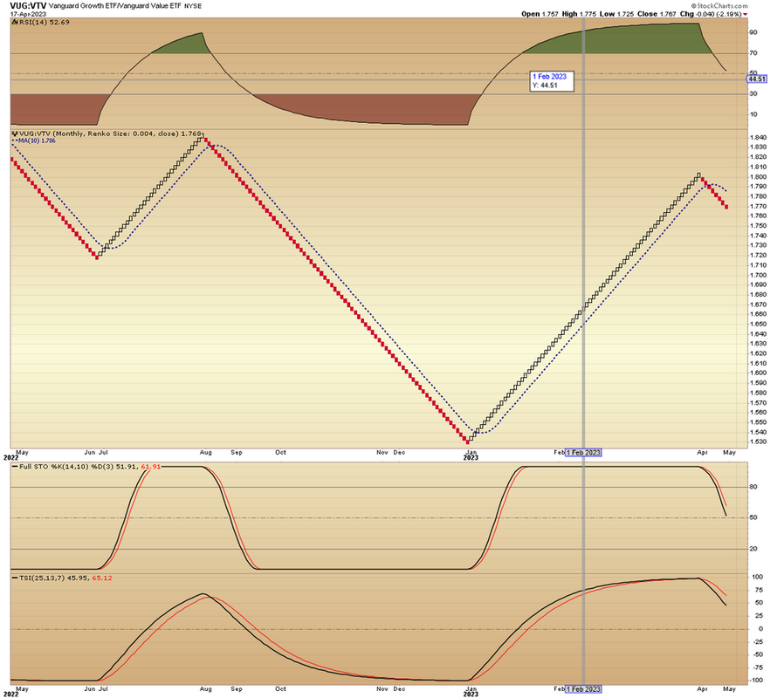
Task: Click the Chg -0.040 (-2.19%) value
Action: [711, 14]
